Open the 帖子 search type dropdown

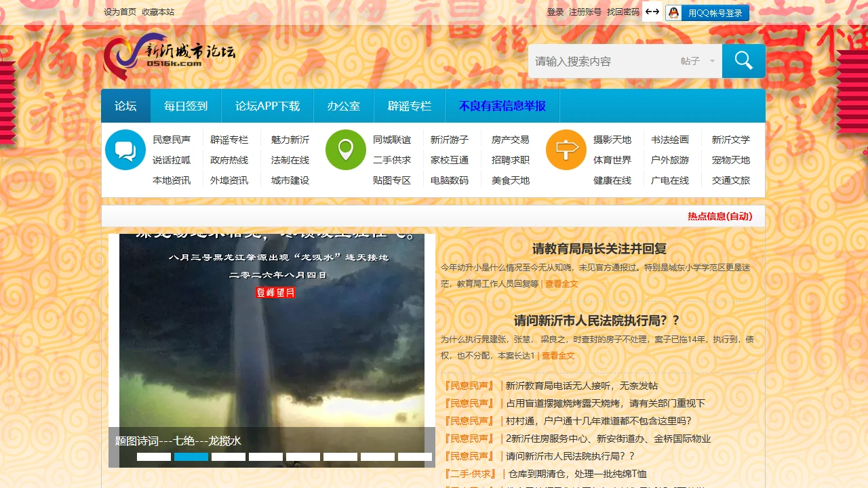698,61
